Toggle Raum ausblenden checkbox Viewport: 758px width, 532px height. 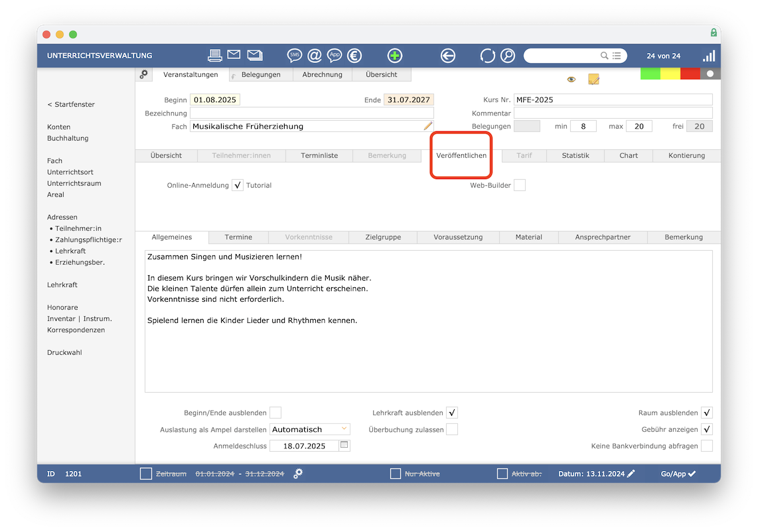point(707,413)
